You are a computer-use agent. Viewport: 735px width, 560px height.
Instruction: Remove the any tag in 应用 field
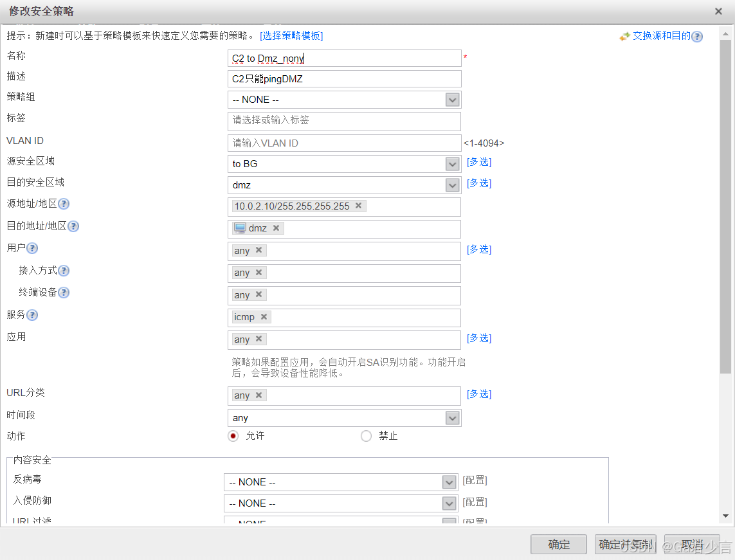point(259,339)
